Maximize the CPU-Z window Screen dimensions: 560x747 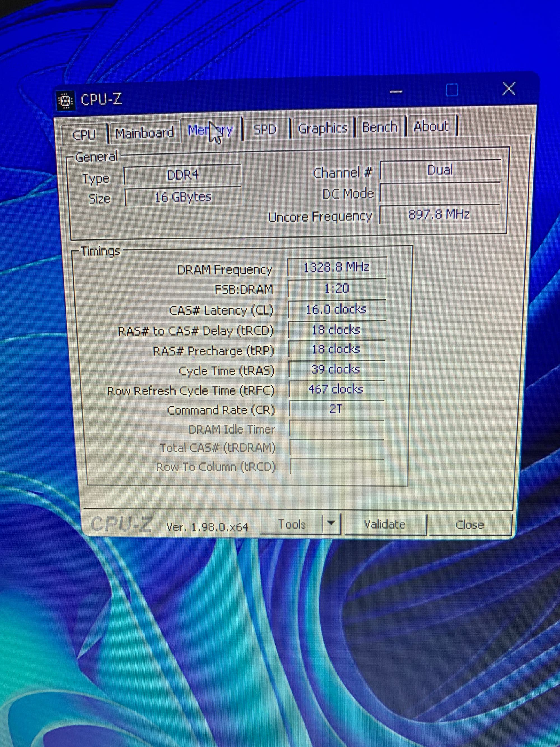point(452,90)
